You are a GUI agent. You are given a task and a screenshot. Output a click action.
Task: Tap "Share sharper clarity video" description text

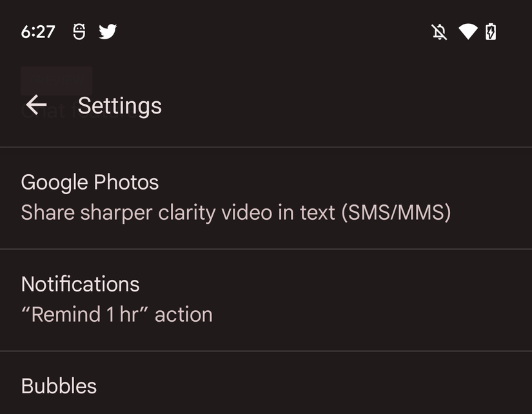(x=174, y=213)
